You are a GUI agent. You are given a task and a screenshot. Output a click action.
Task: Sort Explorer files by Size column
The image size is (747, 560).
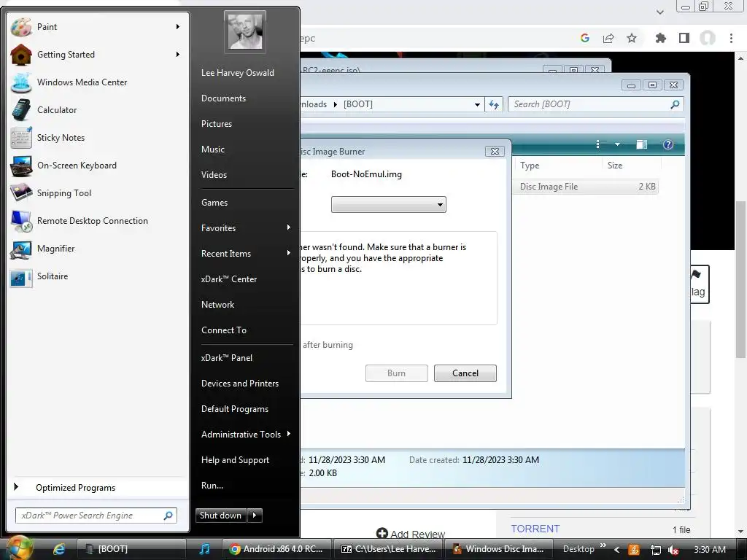[631, 166]
